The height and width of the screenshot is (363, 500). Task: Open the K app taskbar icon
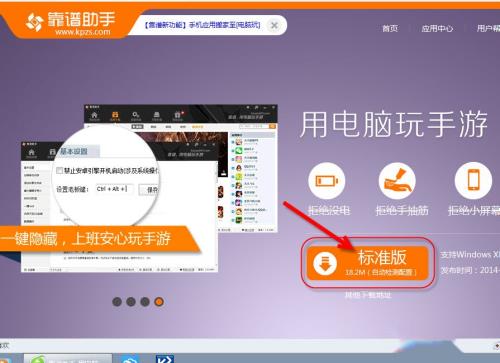(165, 359)
